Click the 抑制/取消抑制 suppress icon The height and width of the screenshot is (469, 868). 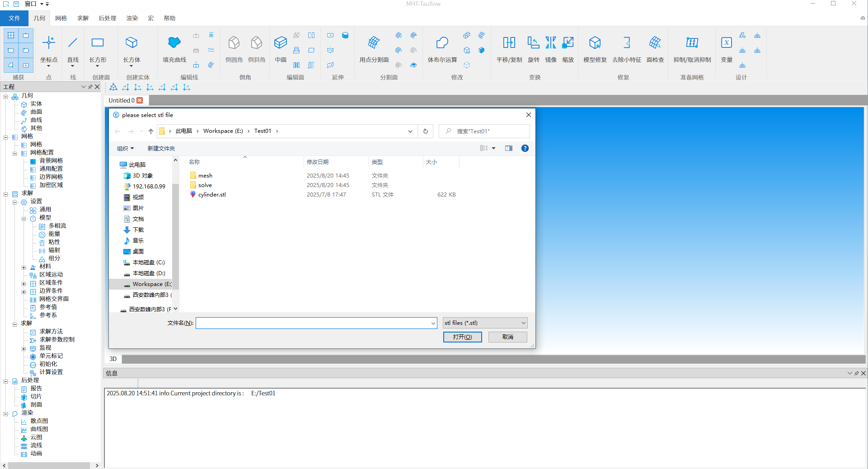(x=692, y=43)
